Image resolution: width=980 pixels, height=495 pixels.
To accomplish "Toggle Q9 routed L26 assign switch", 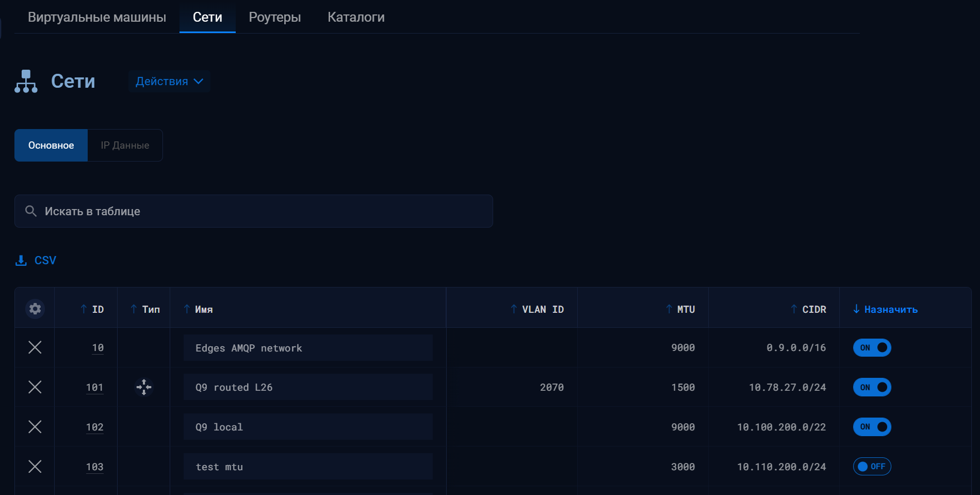I will click(872, 387).
